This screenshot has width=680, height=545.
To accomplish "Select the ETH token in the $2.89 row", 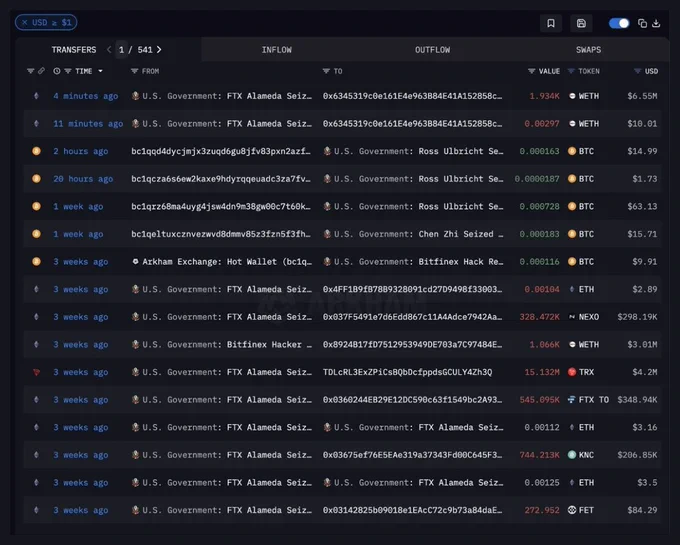I will pyautogui.click(x=581, y=289).
